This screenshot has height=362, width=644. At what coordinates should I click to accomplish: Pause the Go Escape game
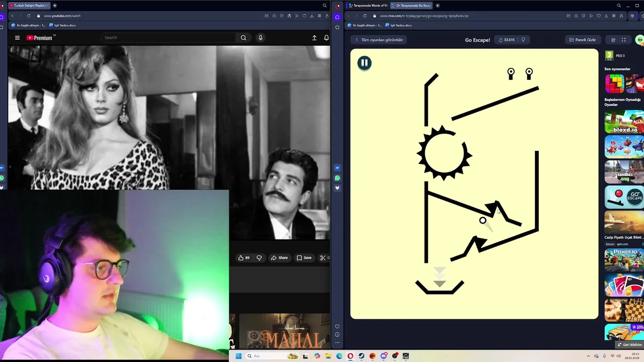pyautogui.click(x=364, y=63)
